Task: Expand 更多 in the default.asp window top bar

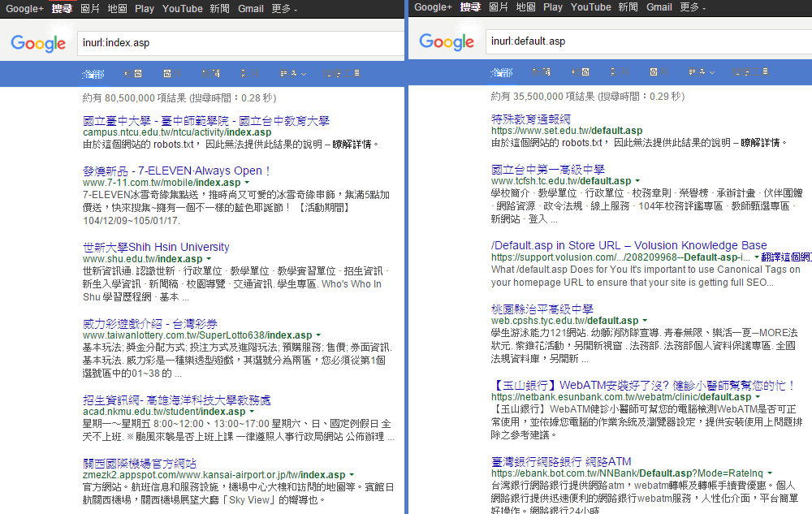Action: 693,7
